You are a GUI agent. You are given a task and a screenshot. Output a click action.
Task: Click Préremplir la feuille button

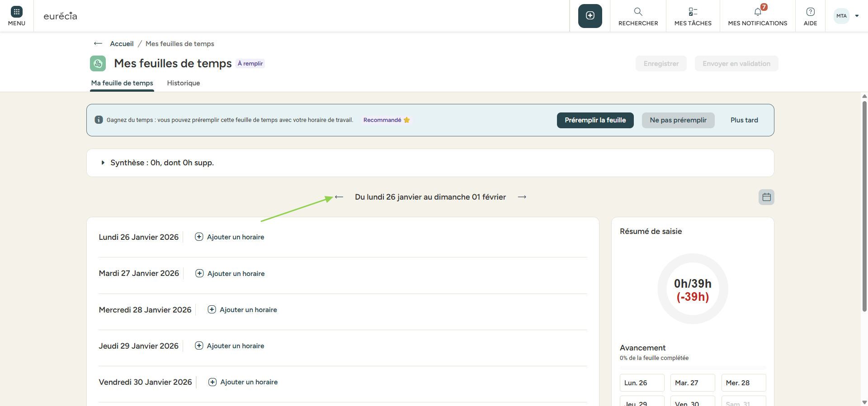coord(595,120)
